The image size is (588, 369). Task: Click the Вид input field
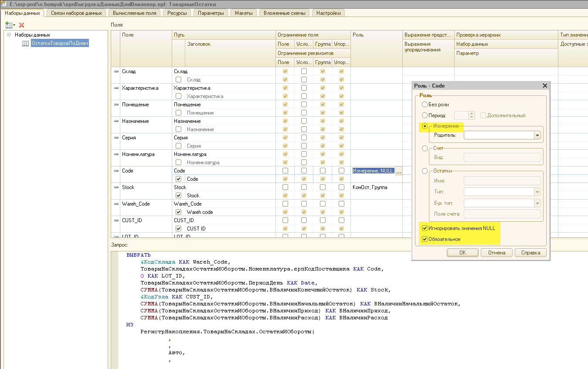click(x=502, y=158)
